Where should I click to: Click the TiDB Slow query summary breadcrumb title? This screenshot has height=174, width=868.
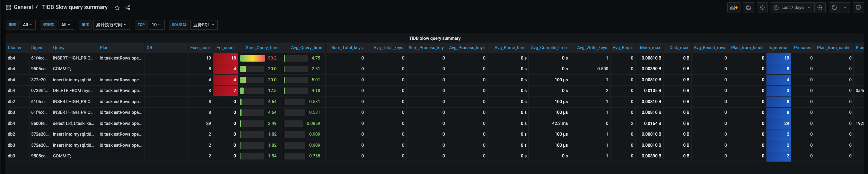(75, 7)
